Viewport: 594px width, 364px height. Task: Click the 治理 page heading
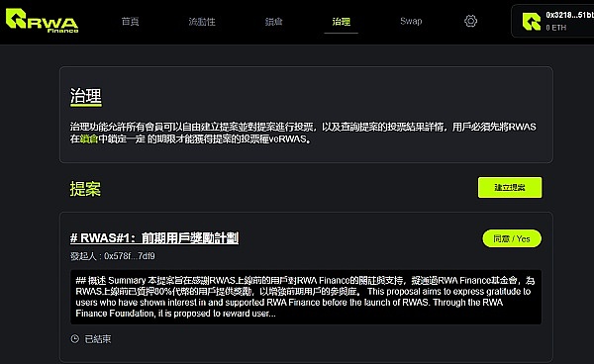pos(85,97)
